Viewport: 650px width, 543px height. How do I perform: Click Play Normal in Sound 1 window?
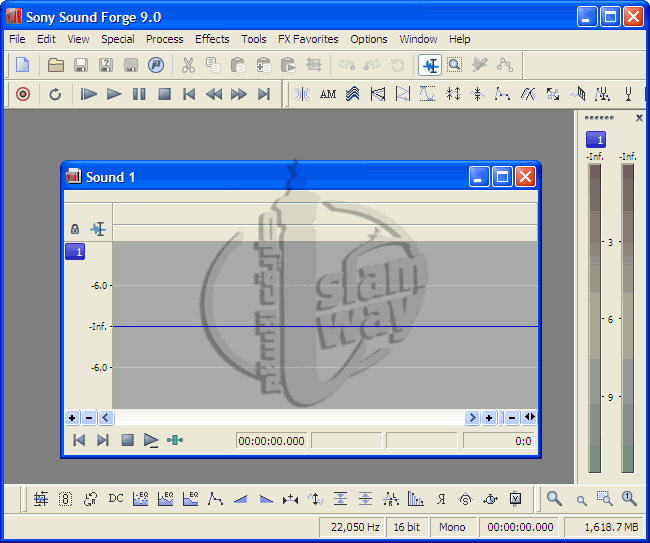point(151,440)
